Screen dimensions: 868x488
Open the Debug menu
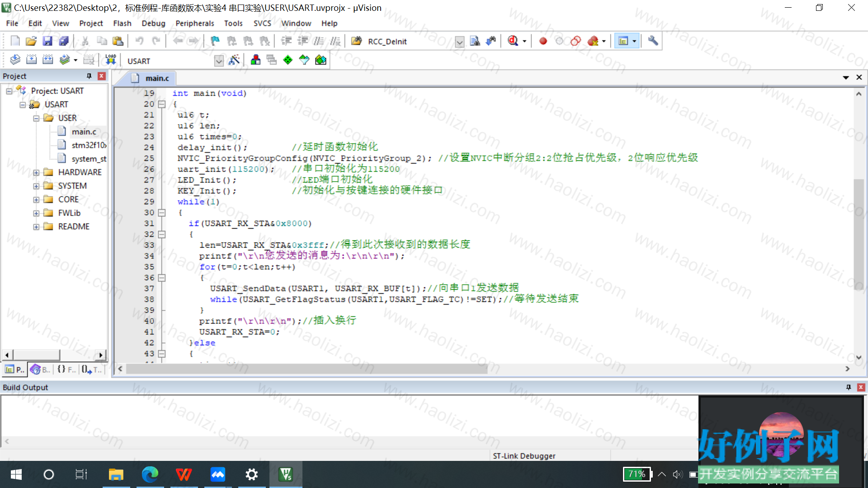click(153, 23)
